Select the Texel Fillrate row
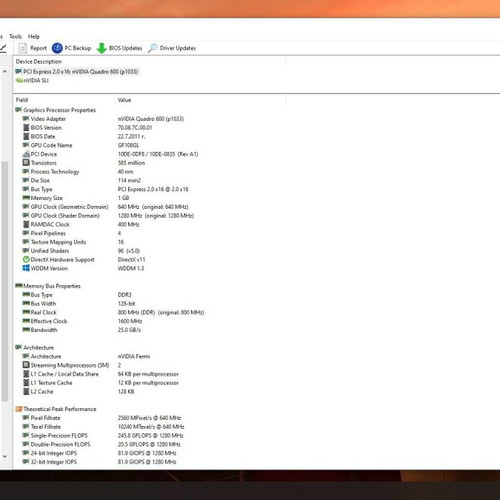This screenshot has height=500, width=500. point(103,426)
